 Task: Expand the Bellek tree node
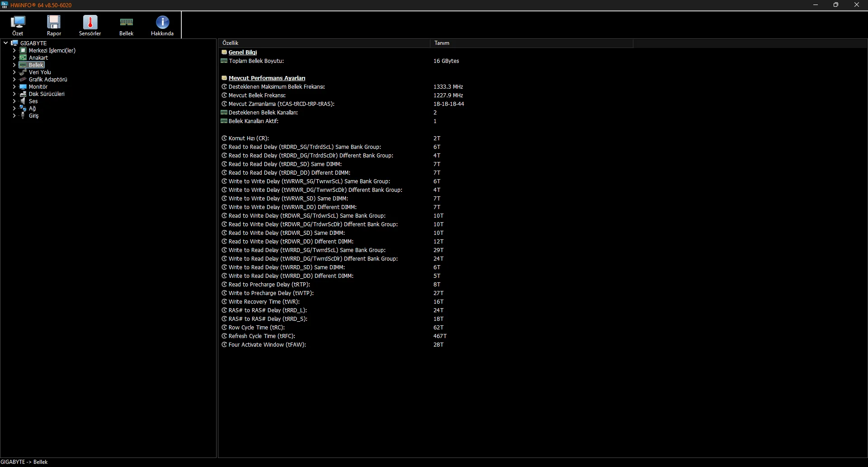(x=14, y=65)
